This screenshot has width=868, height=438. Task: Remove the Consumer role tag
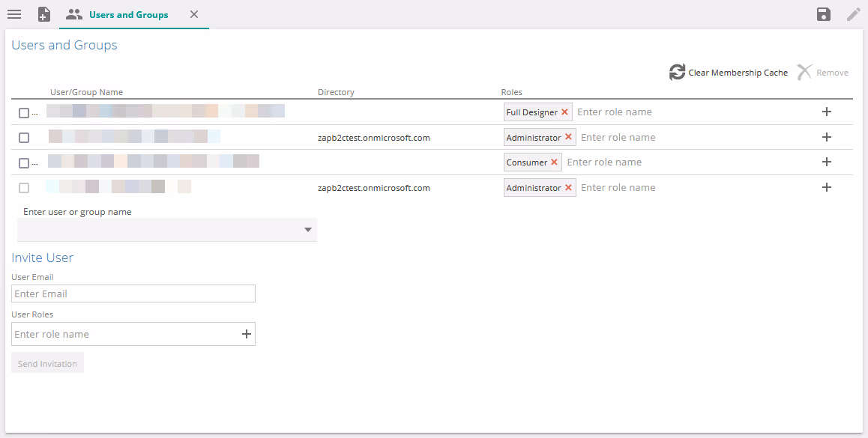click(555, 162)
